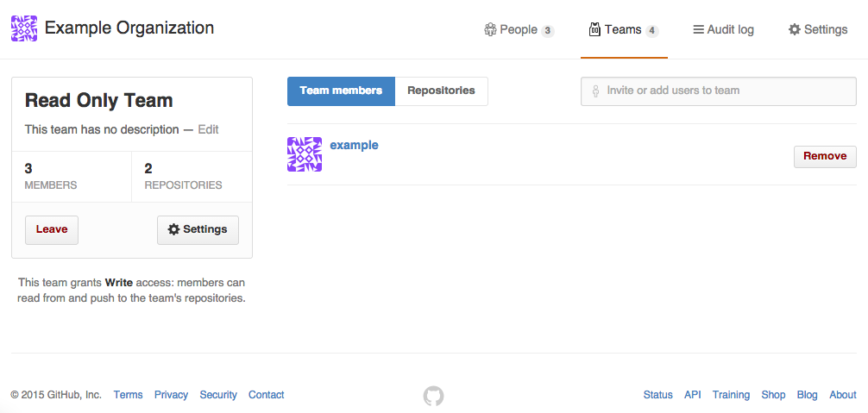Click the example user's avatar image

(x=304, y=154)
